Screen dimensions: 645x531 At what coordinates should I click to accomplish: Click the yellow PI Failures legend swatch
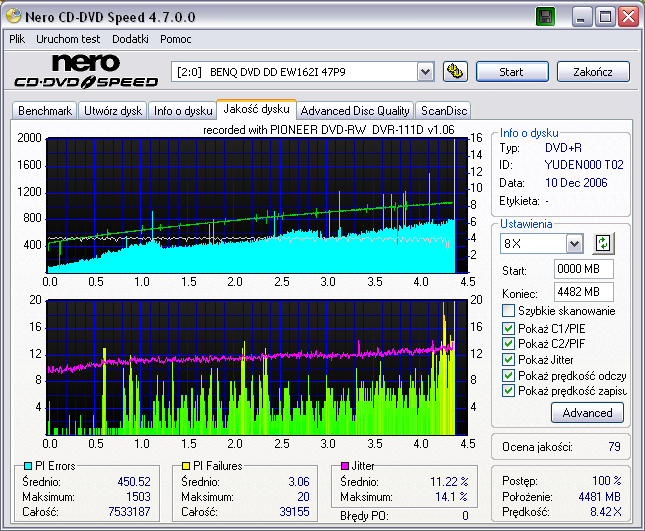point(186,466)
